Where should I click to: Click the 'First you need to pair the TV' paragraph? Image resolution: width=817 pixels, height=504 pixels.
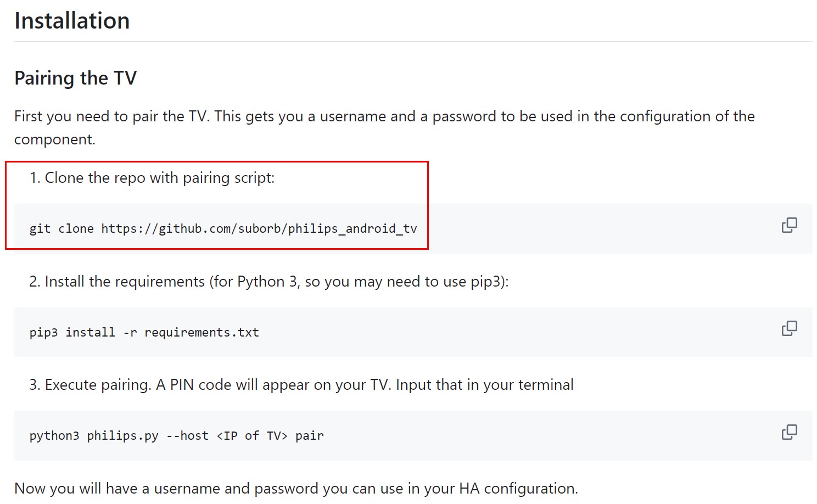(x=384, y=127)
